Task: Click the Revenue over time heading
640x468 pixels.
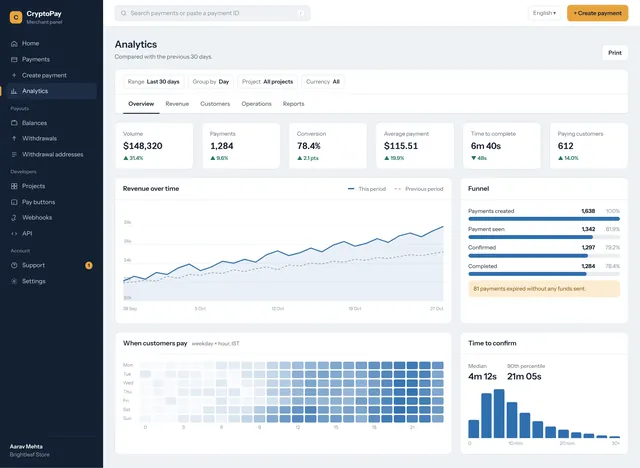Action: point(151,189)
